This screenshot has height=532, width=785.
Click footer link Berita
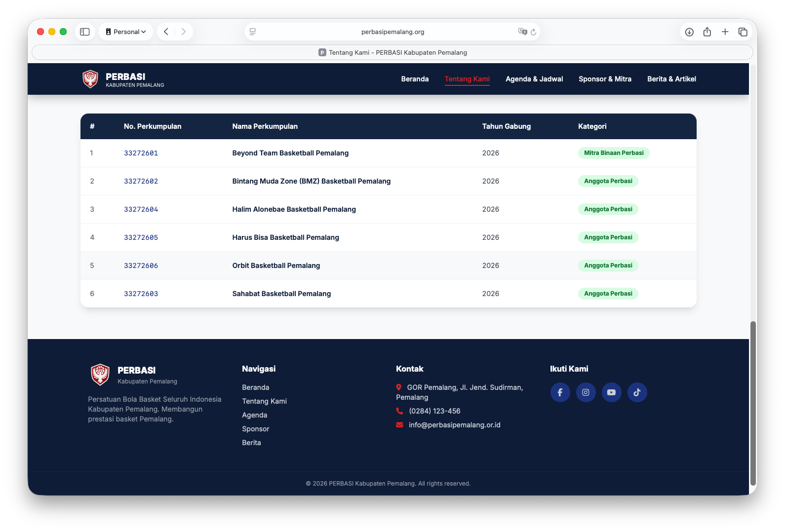tap(251, 443)
